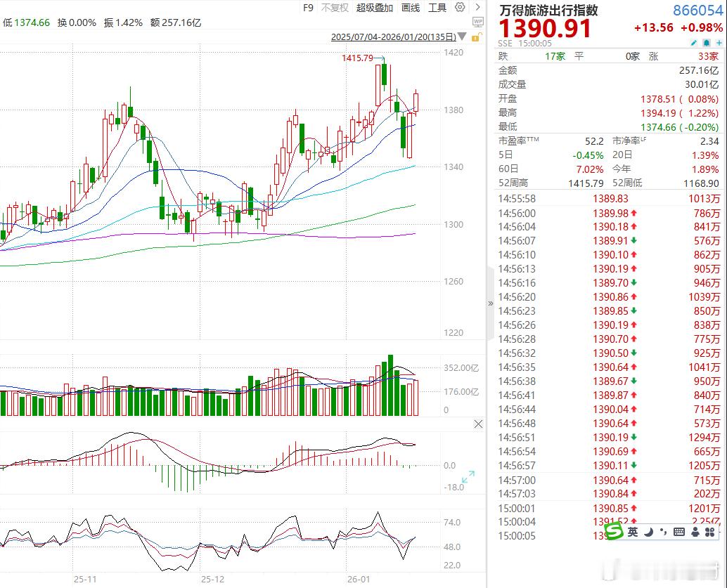The image size is (727, 588).
Task: Click the 25-11 date axis label
Action: tap(85, 579)
